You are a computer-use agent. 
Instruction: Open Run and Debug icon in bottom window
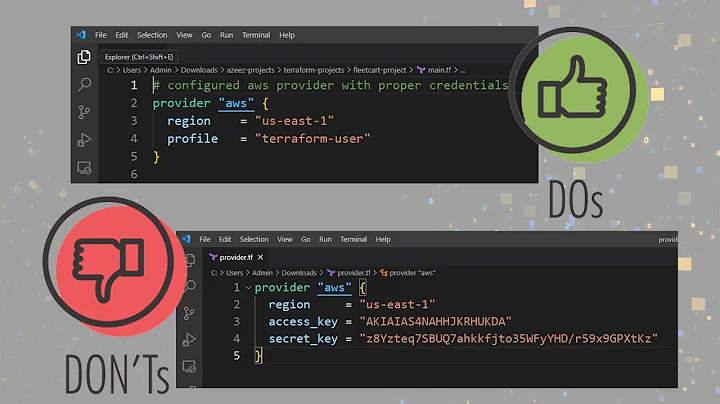[189, 340]
